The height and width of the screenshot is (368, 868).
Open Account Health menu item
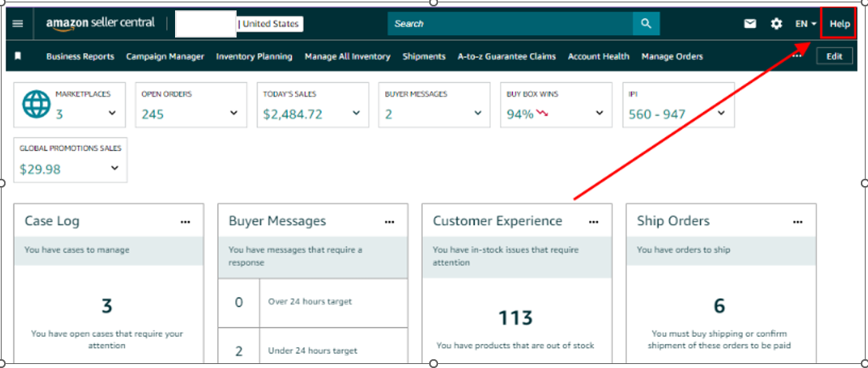[x=599, y=57]
